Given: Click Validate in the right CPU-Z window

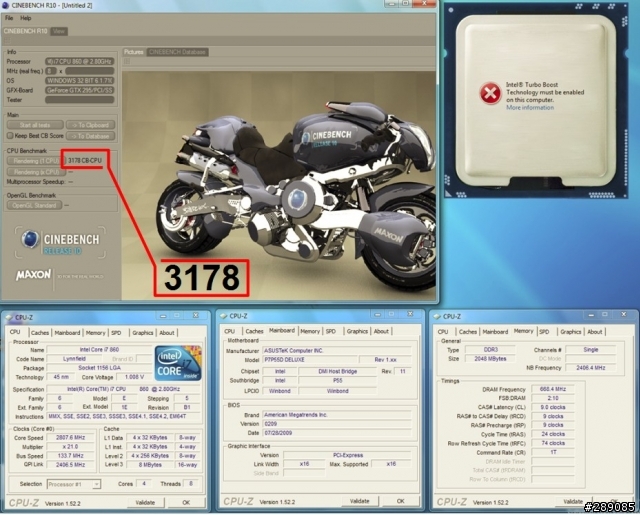Looking at the screenshot, I should tap(573, 502).
